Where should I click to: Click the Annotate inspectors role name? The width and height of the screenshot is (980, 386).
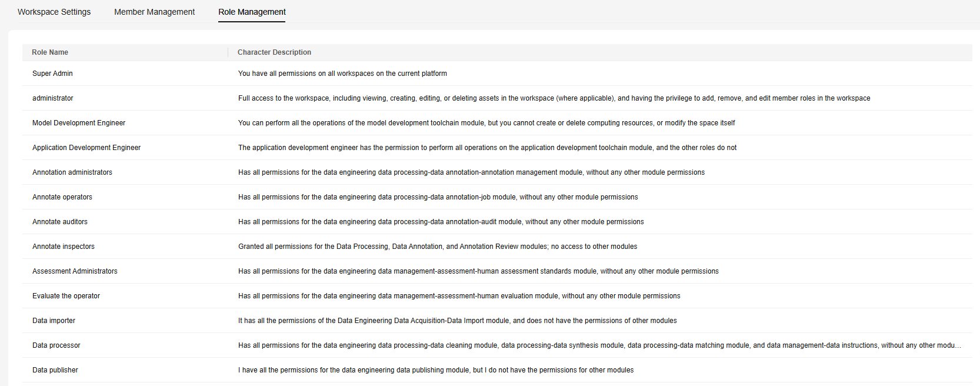64,247
